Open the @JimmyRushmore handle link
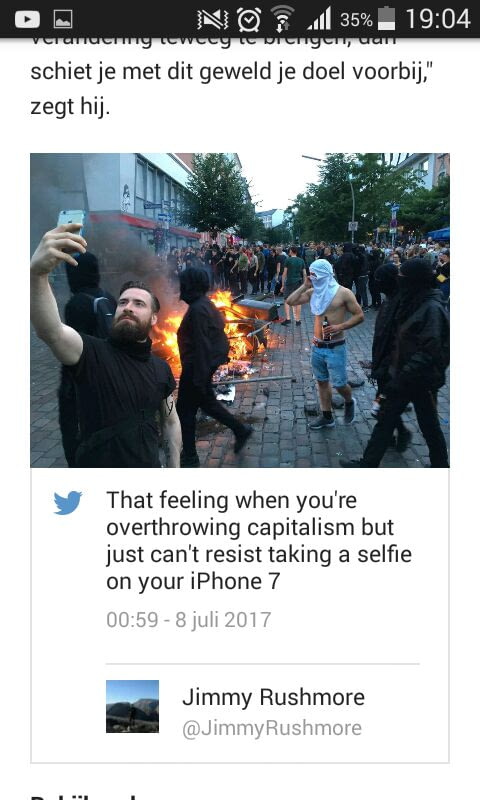The image size is (480, 800). (272, 728)
